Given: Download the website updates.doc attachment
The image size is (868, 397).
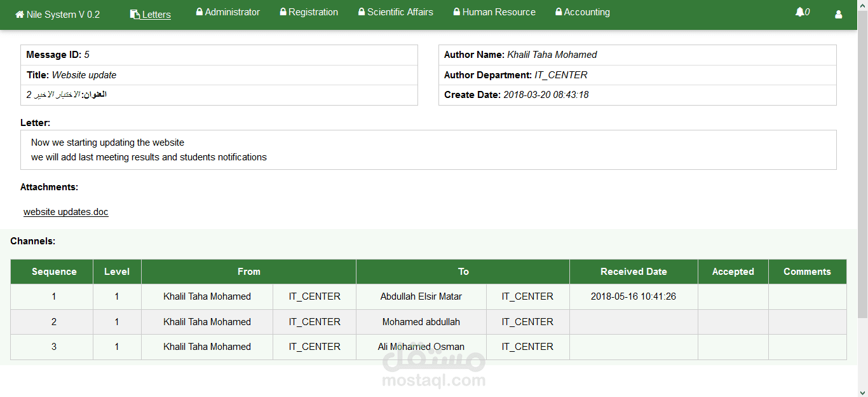Looking at the screenshot, I should [x=66, y=212].
